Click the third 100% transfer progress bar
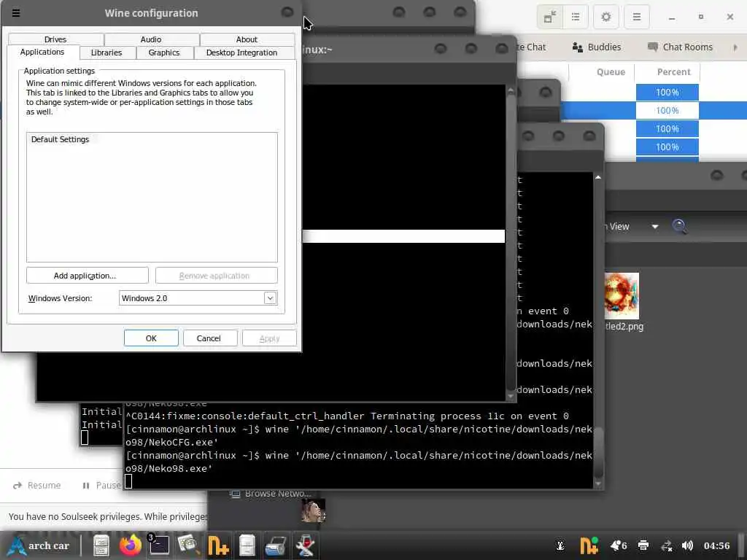 [667, 128]
